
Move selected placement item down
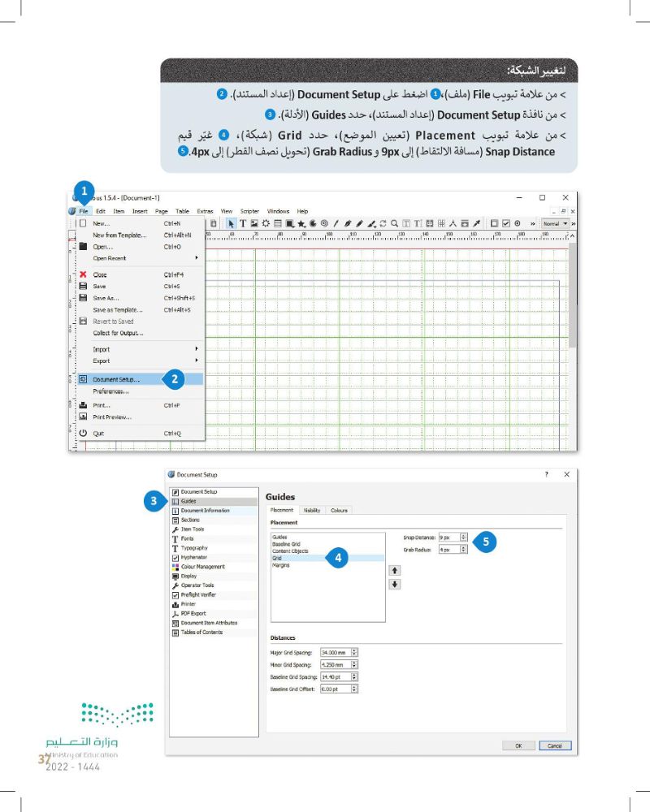[x=395, y=584]
